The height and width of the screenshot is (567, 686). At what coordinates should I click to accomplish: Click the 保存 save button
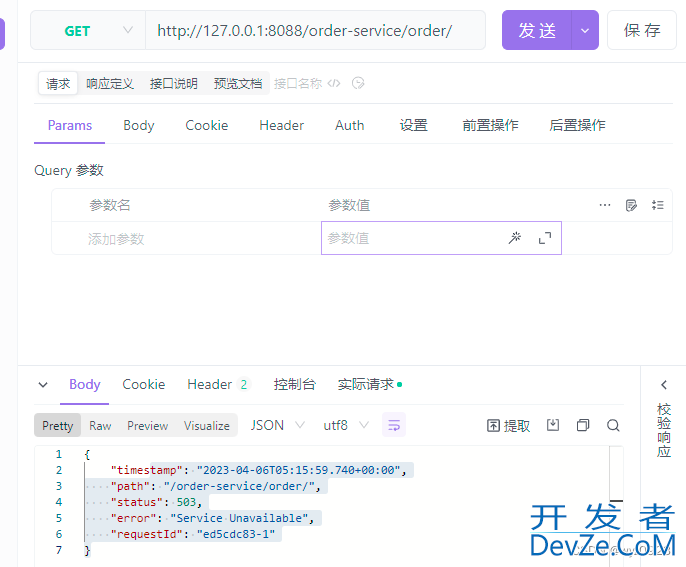(641, 30)
